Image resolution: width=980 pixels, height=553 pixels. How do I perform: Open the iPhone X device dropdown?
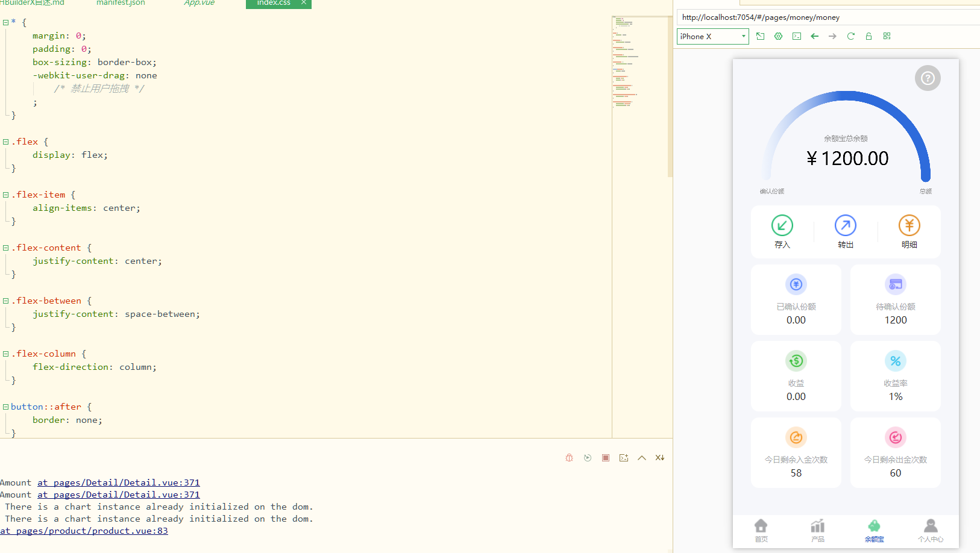[x=712, y=36]
